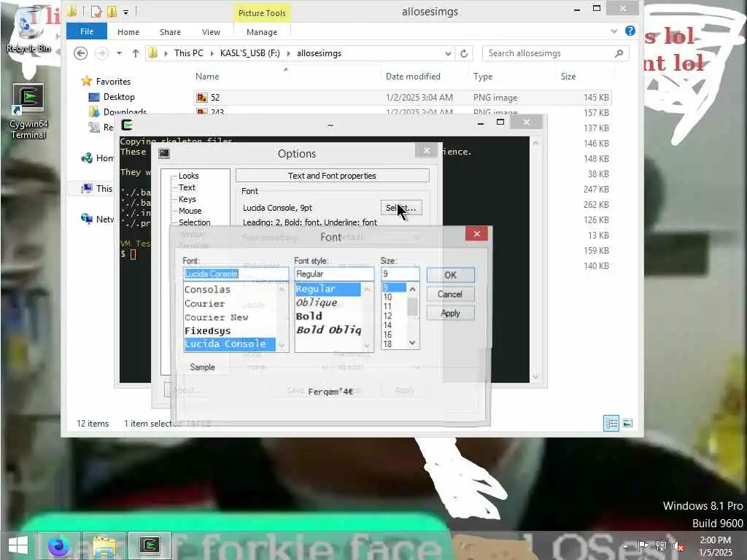Click the down arrow of Size list scrollbar
Image resolution: width=747 pixels, height=560 pixels.
coord(413,343)
